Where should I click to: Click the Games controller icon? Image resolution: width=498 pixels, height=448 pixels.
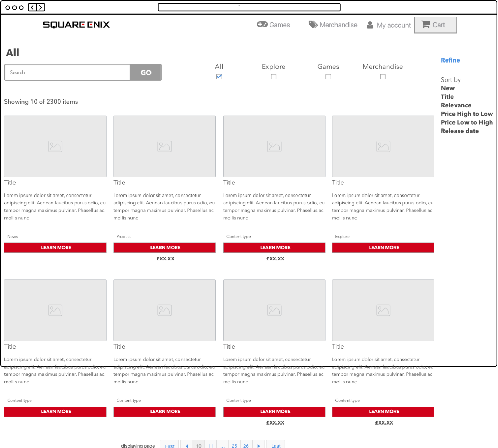click(262, 25)
